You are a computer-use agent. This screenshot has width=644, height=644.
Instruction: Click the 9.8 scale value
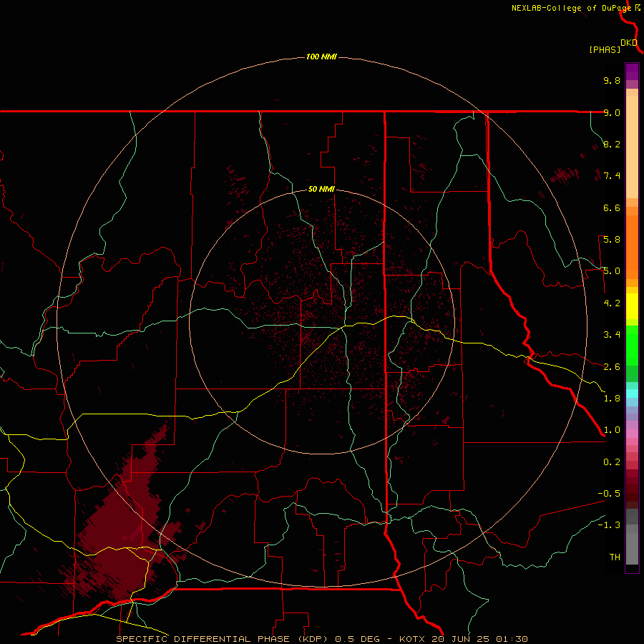pos(612,80)
